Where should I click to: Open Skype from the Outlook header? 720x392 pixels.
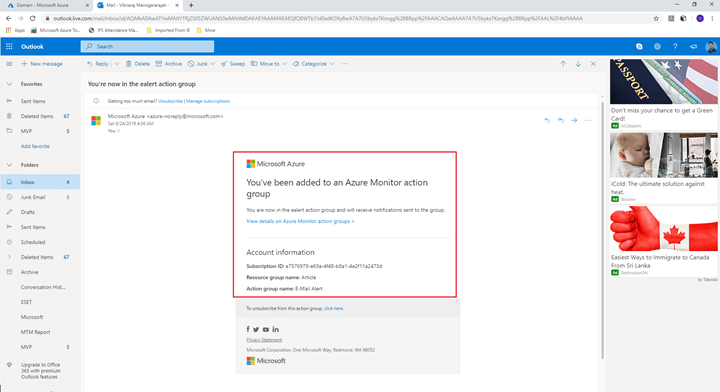pos(639,46)
